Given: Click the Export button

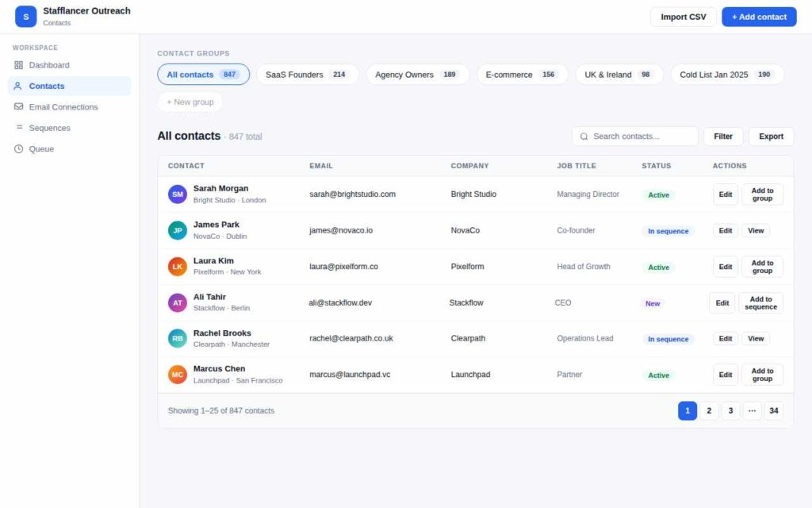Looking at the screenshot, I should pyautogui.click(x=771, y=137).
